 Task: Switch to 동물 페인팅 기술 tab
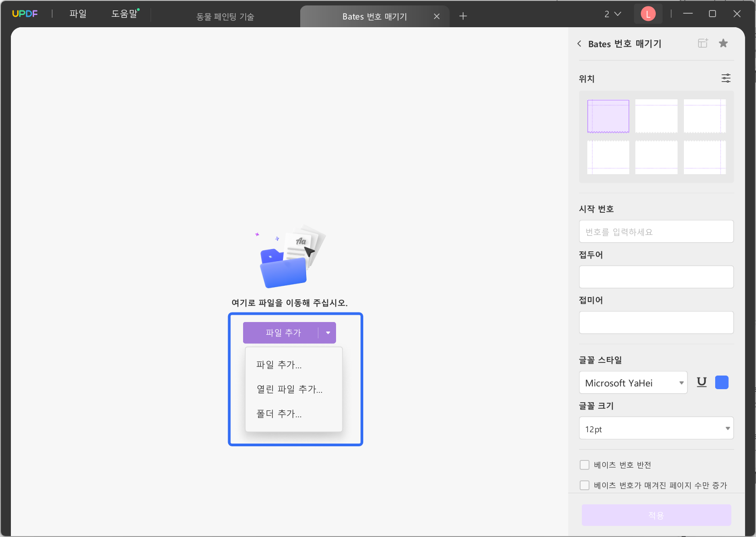[x=225, y=17]
